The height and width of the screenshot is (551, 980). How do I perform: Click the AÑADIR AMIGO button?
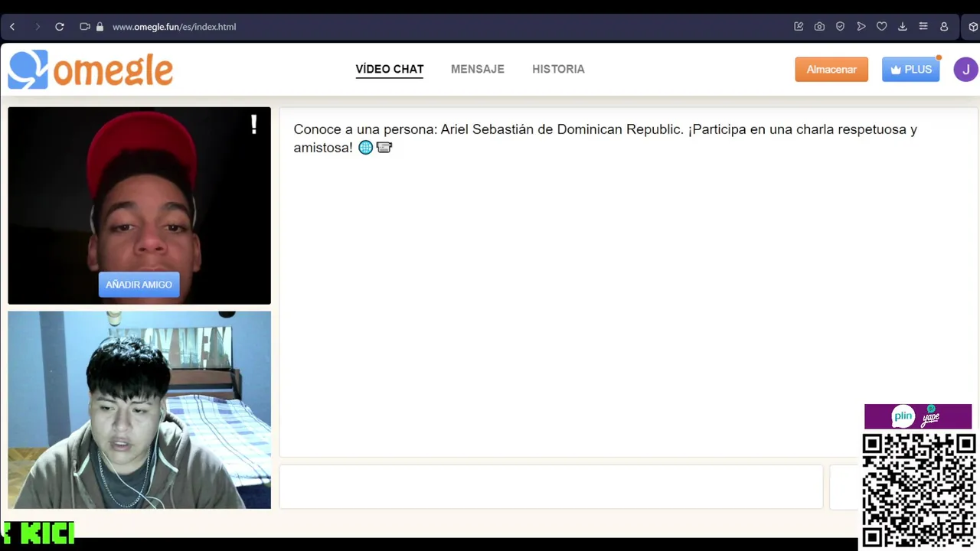[139, 285]
